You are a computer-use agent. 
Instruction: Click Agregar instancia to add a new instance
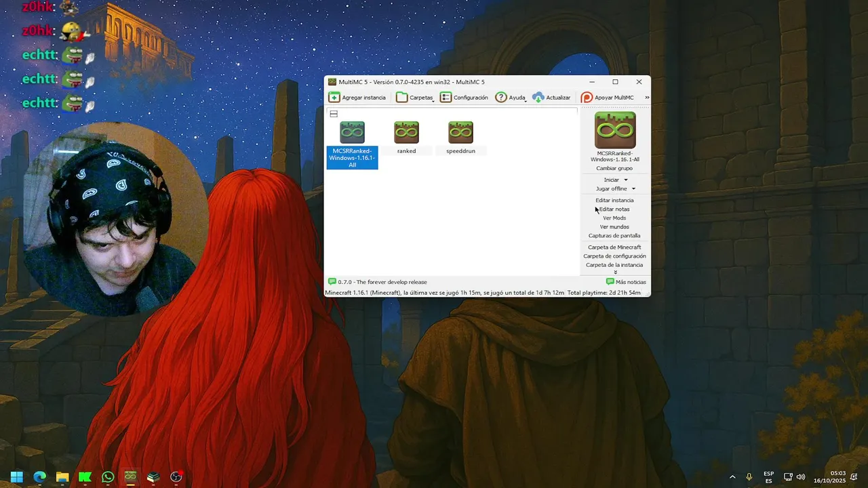(x=357, y=98)
